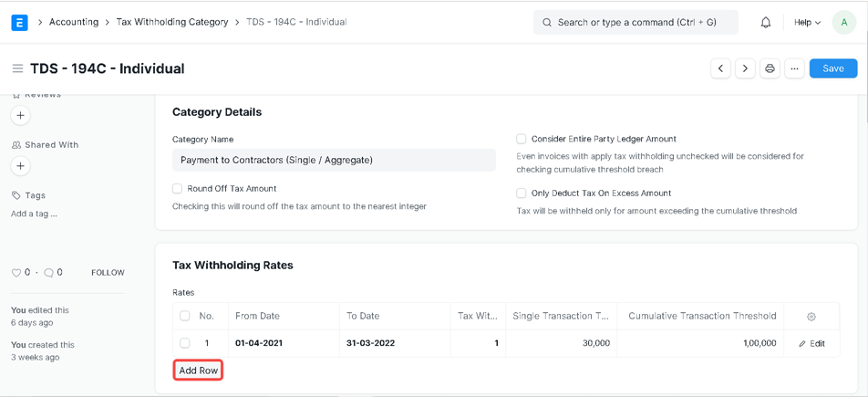Toggle the sidebar hamburger icon

[x=17, y=68]
